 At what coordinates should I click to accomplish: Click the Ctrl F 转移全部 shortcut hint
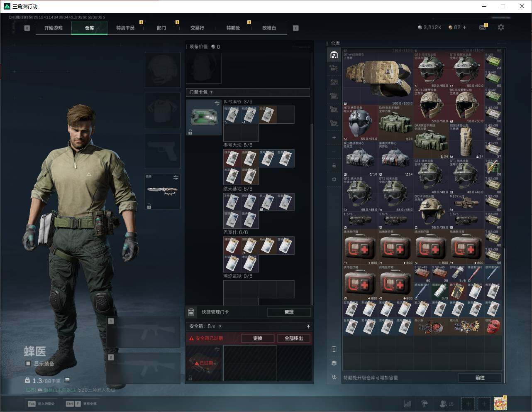click(81, 404)
